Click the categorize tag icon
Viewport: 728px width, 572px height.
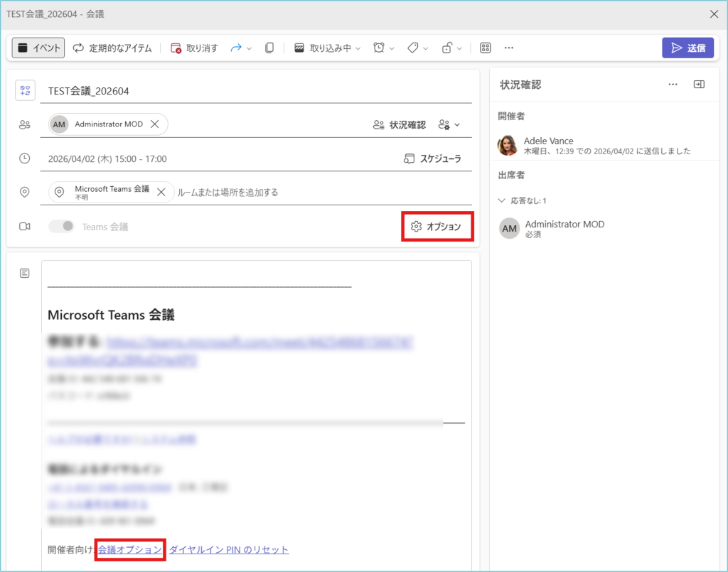pos(412,48)
